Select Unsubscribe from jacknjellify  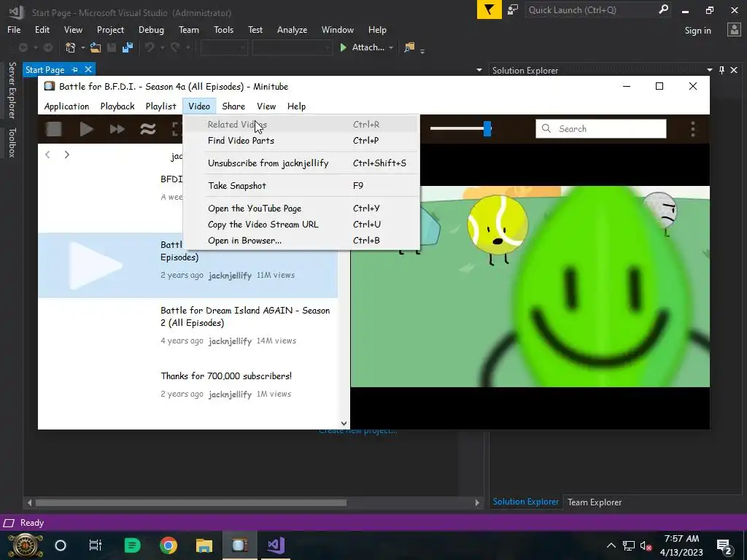pos(301,163)
